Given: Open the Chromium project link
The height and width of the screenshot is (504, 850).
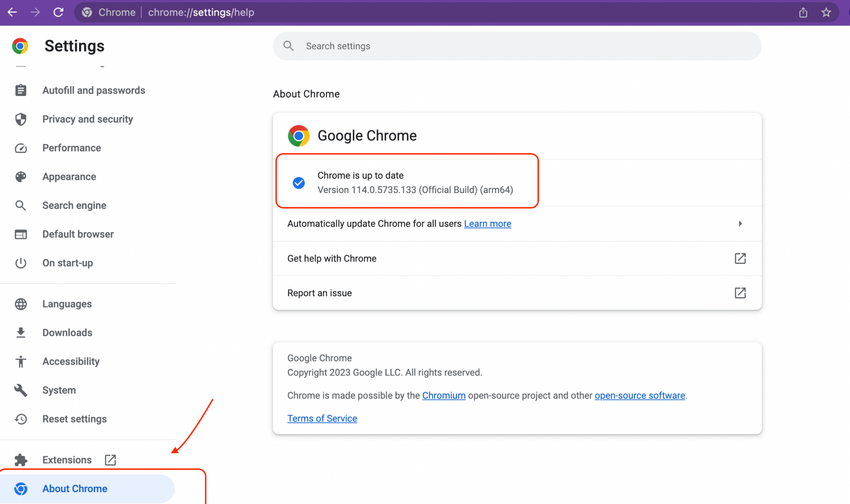Looking at the screenshot, I should click(443, 396).
